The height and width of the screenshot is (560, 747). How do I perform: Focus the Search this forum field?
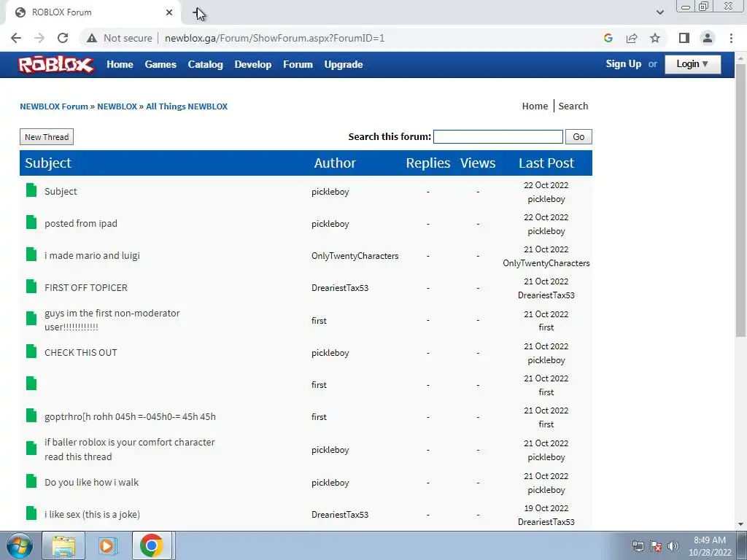pos(498,136)
